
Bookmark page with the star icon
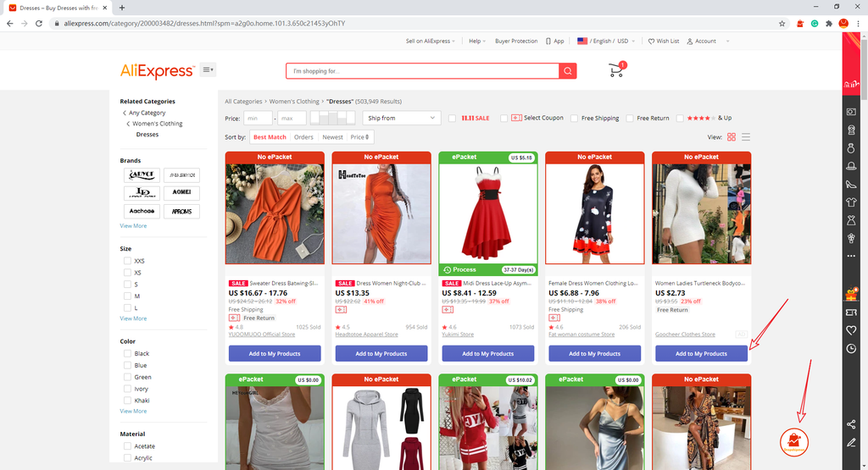coord(782,23)
